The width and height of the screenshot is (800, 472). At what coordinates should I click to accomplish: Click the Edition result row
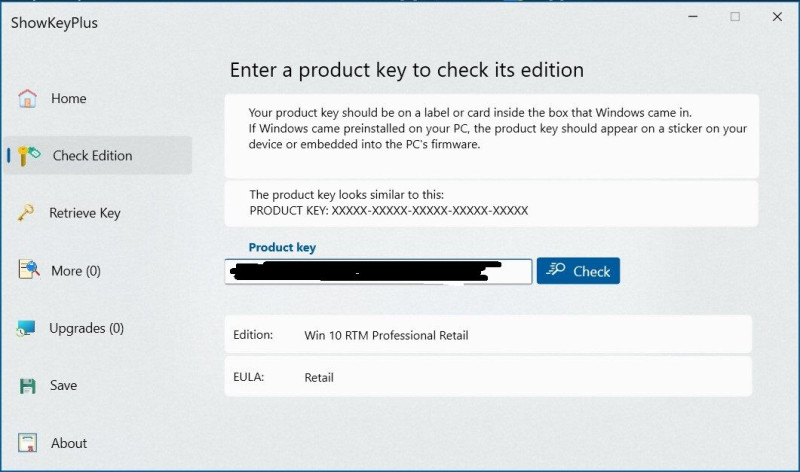tap(488, 335)
